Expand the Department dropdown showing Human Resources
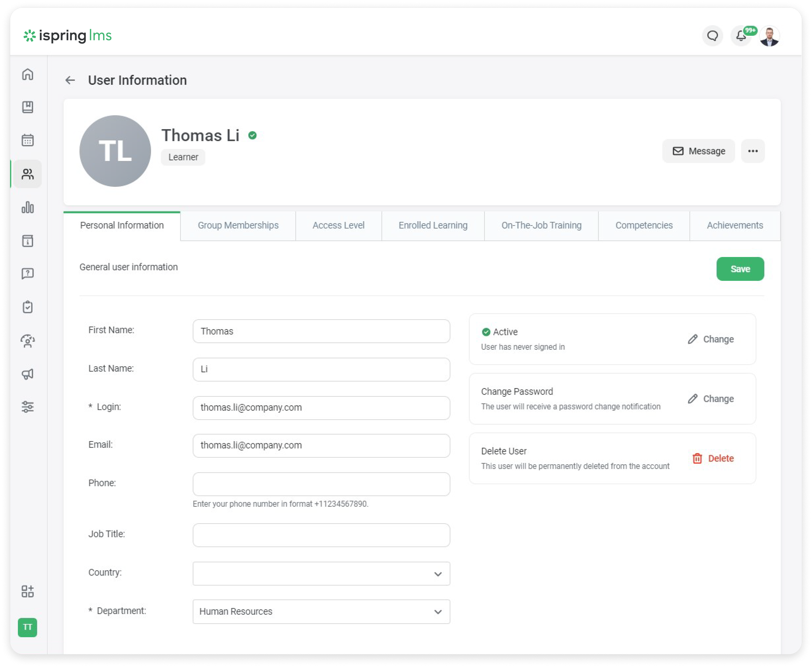This screenshot has height=667, width=812. (x=321, y=611)
